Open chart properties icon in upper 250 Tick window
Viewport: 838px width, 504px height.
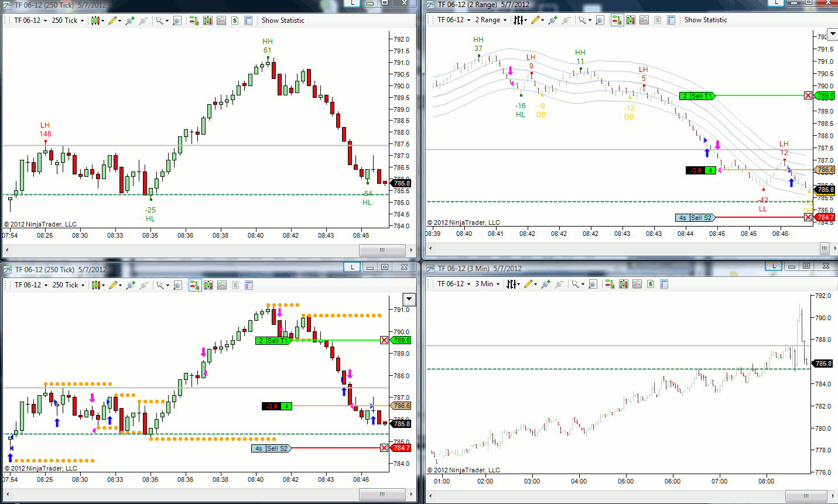click(248, 20)
